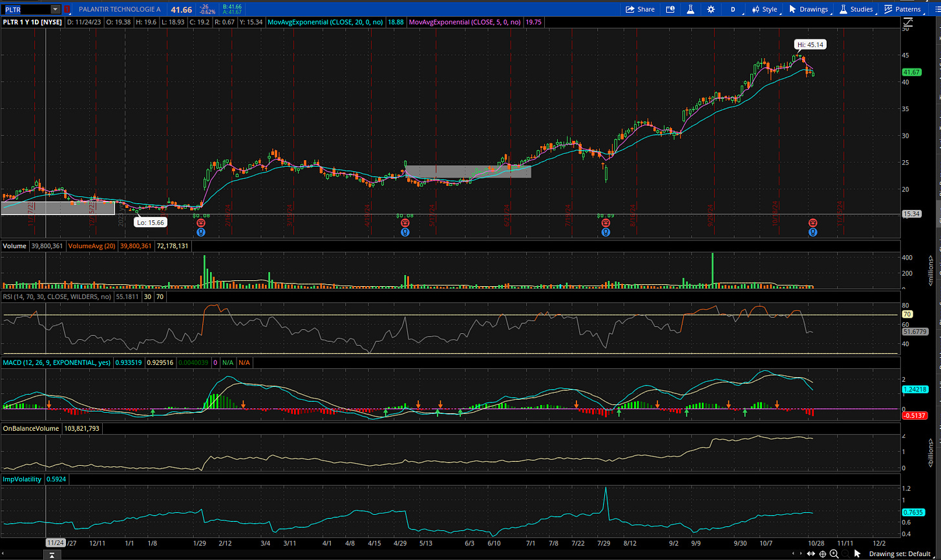The image size is (941, 560).
Task: Click the blue lightbulb icon near 4/29
Action: [x=405, y=232]
